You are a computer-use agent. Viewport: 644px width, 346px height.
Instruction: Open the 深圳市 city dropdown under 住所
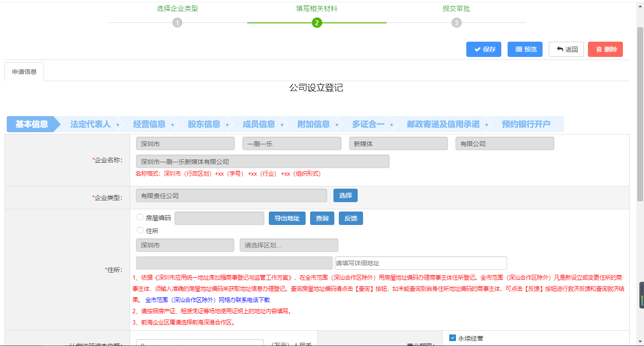(185, 245)
